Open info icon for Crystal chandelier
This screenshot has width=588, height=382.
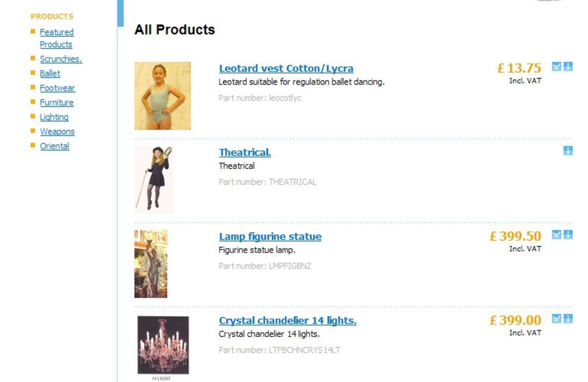[x=568, y=319]
